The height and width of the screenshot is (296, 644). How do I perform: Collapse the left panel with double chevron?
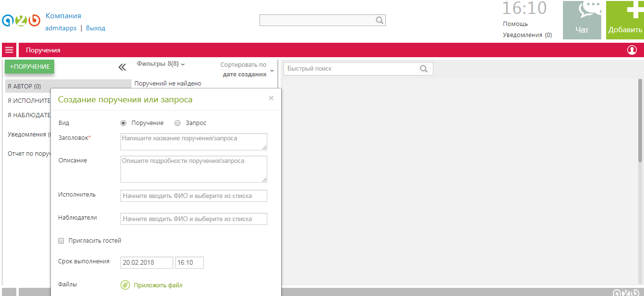pyautogui.click(x=122, y=67)
